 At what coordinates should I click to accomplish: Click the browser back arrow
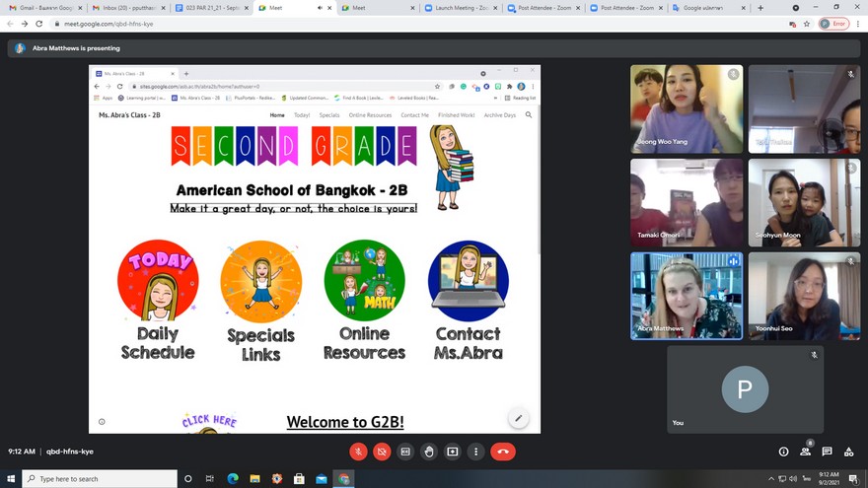point(10,24)
